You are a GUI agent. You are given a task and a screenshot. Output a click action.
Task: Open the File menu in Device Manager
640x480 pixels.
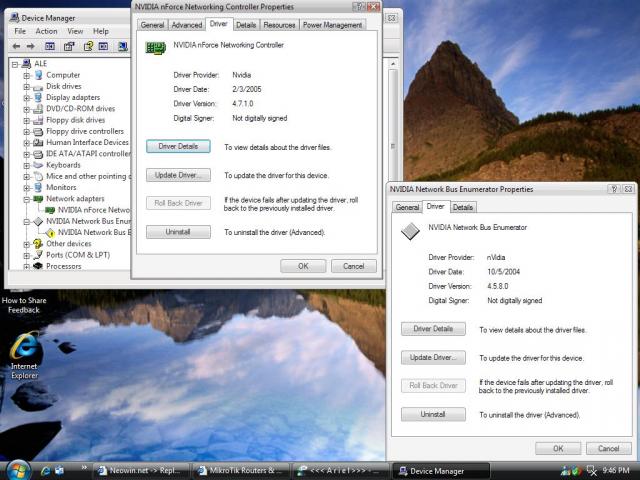(x=20, y=31)
